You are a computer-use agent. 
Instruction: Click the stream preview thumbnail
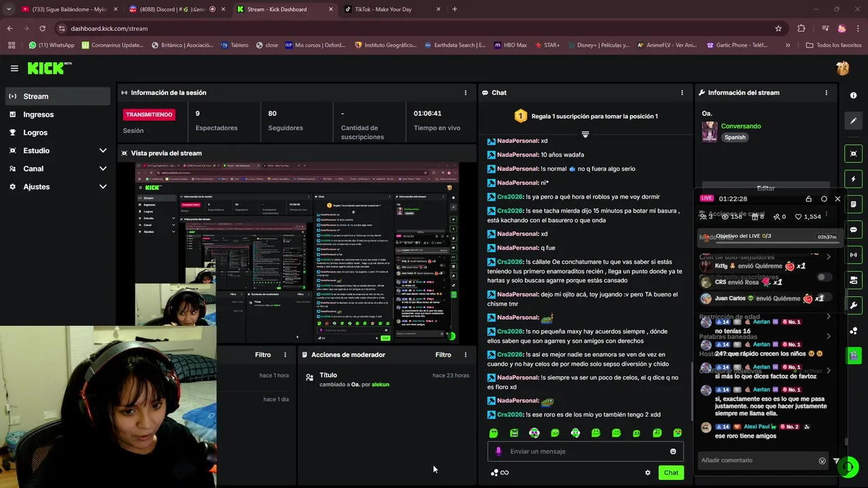pos(296,253)
